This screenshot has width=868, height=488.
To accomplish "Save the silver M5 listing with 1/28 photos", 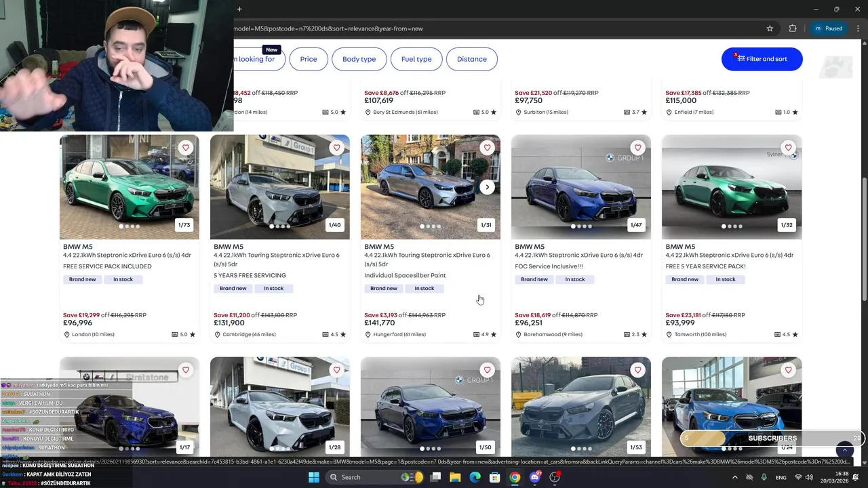I will [336, 370].
